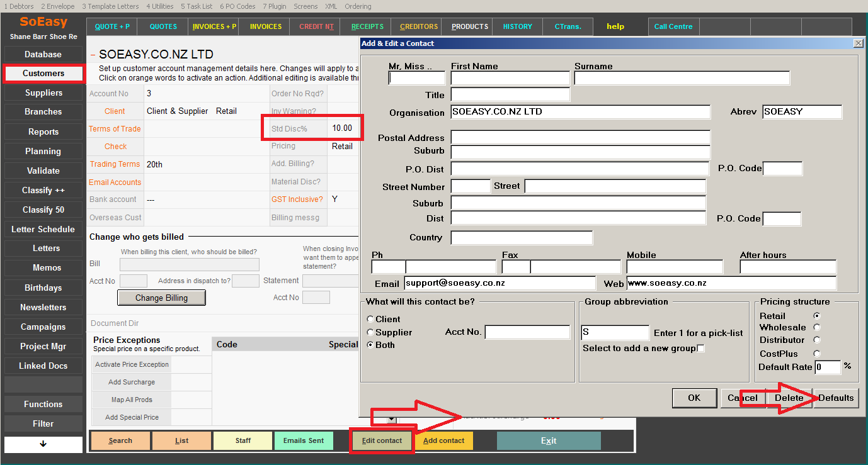Click the down arrow below the Filter button
Screen dimensions: 868x465
[43, 444]
